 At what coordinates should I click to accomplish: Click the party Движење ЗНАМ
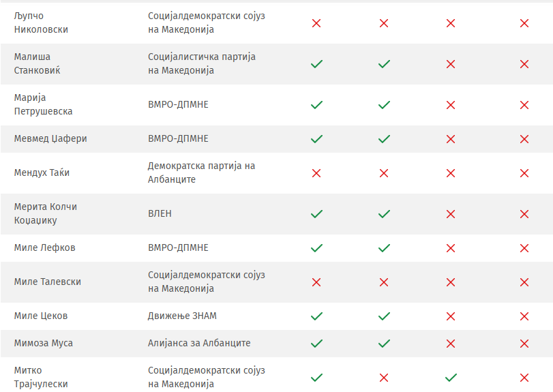[183, 316]
